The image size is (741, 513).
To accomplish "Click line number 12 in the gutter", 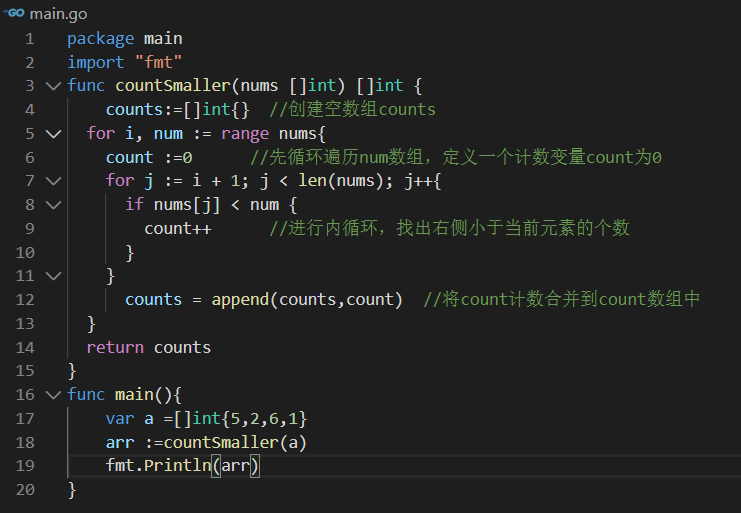I will [26, 300].
